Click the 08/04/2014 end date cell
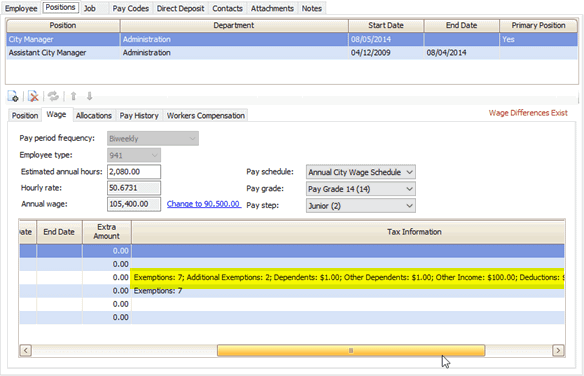This screenshot has width=584, height=376. (x=461, y=52)
